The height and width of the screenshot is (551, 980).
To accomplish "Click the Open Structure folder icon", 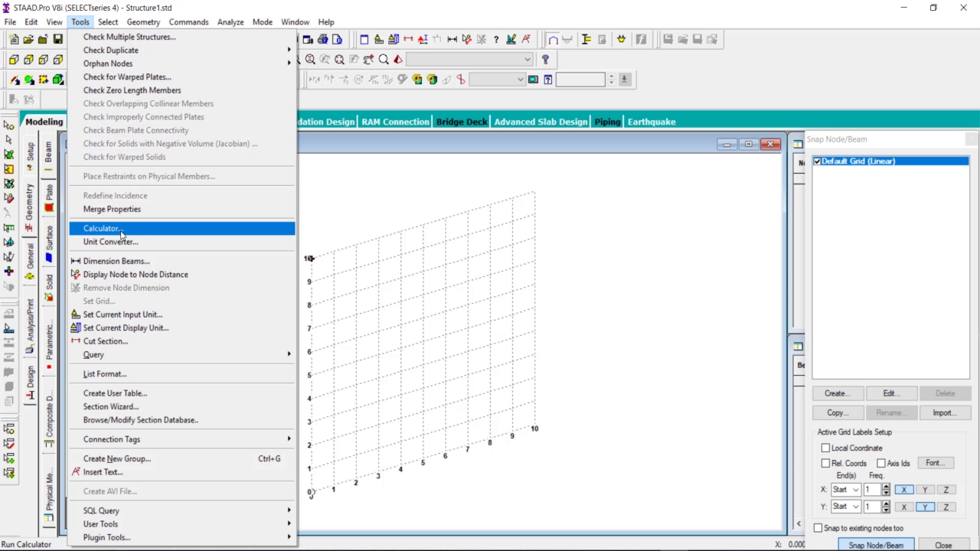I will tap(28, 40).
